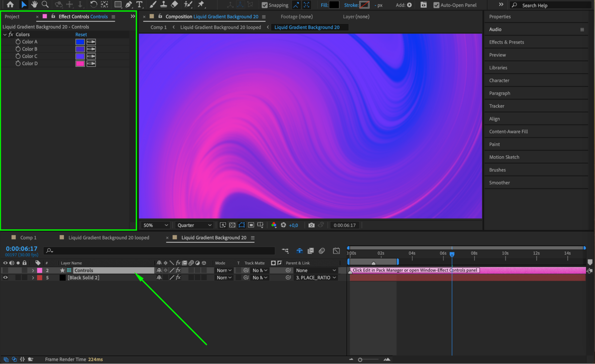
Task: Click the Home icon
Action: 10,4
